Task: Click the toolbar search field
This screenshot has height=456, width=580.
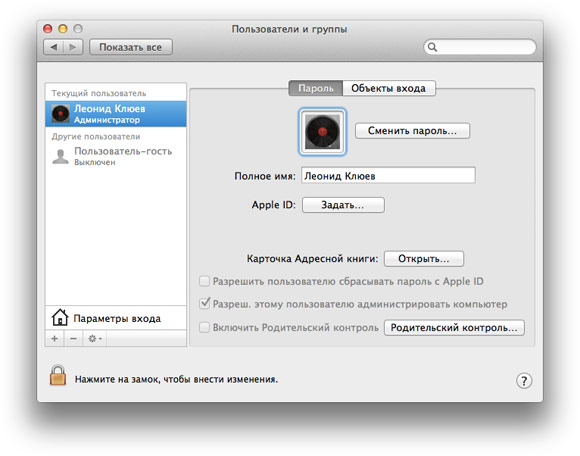Action: (479, 47)
